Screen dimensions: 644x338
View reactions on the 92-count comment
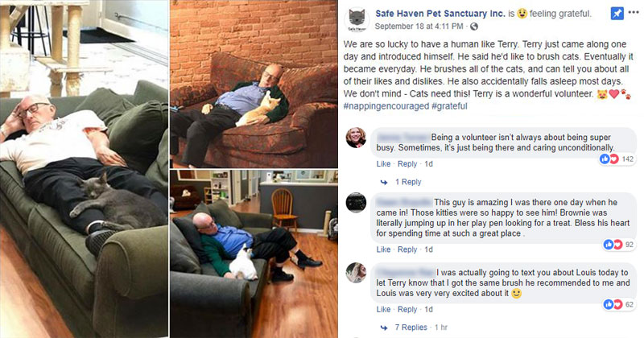click(618, 245)
